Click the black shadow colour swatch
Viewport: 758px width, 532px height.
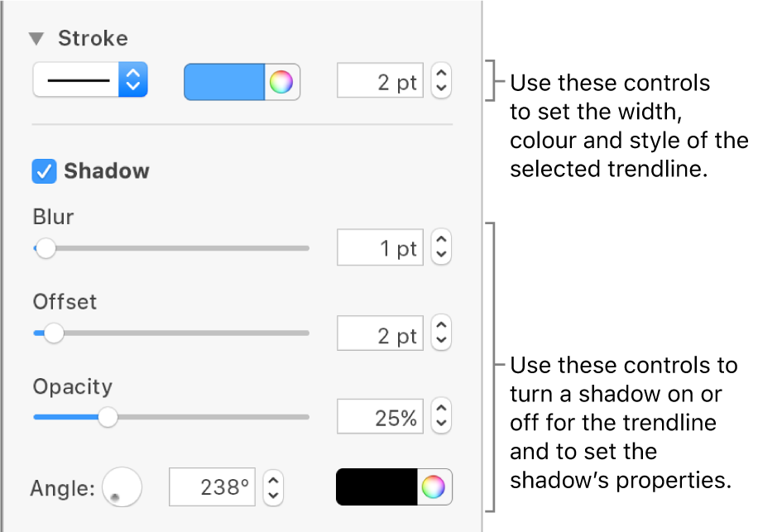(x=377, y=487)
